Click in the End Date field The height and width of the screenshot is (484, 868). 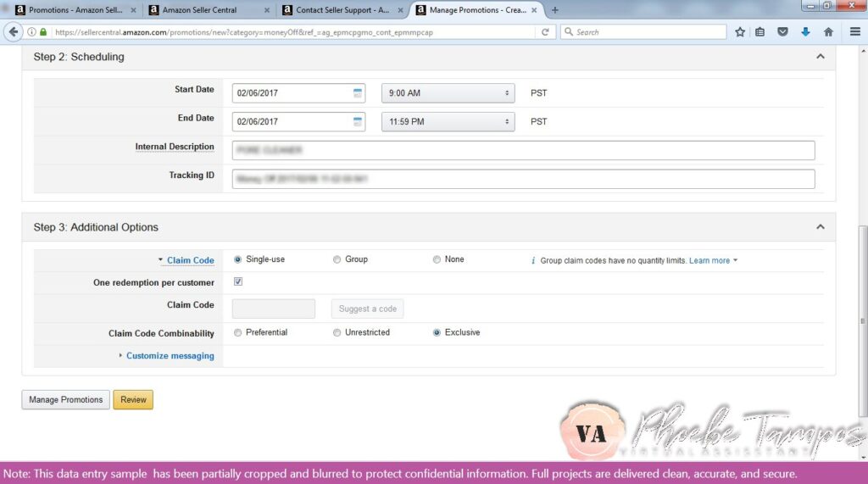coord(298,122)
